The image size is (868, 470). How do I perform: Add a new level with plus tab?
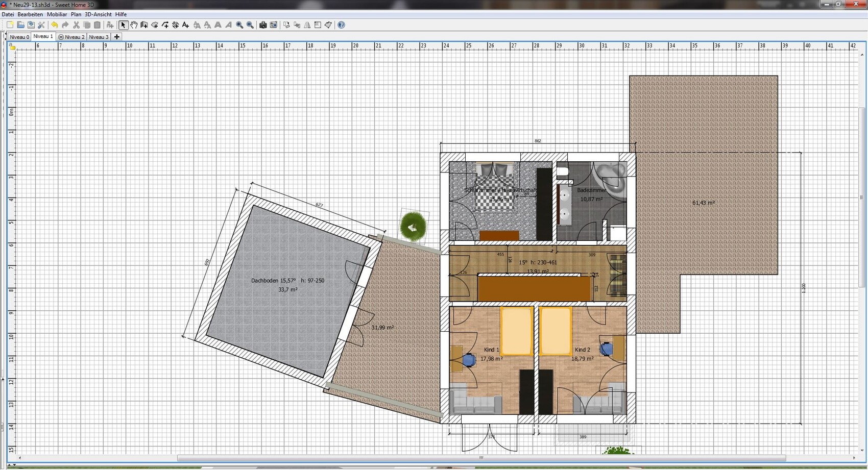coord(117,37)
